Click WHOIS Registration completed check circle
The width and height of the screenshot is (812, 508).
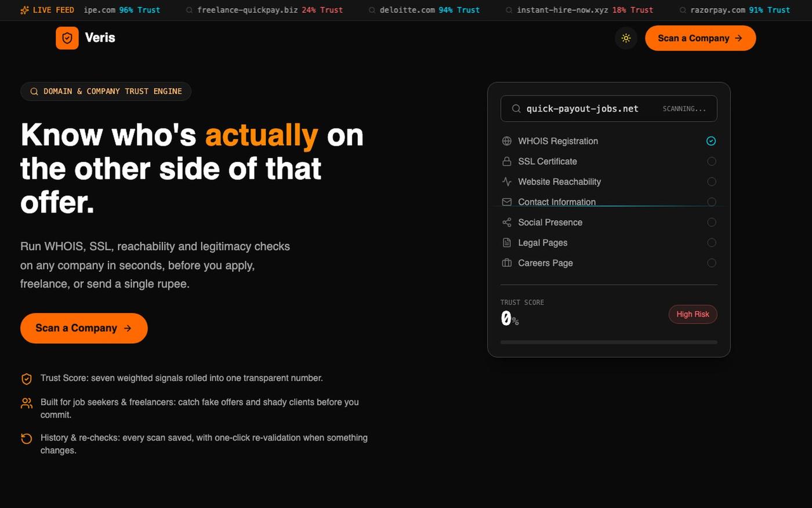711,141
